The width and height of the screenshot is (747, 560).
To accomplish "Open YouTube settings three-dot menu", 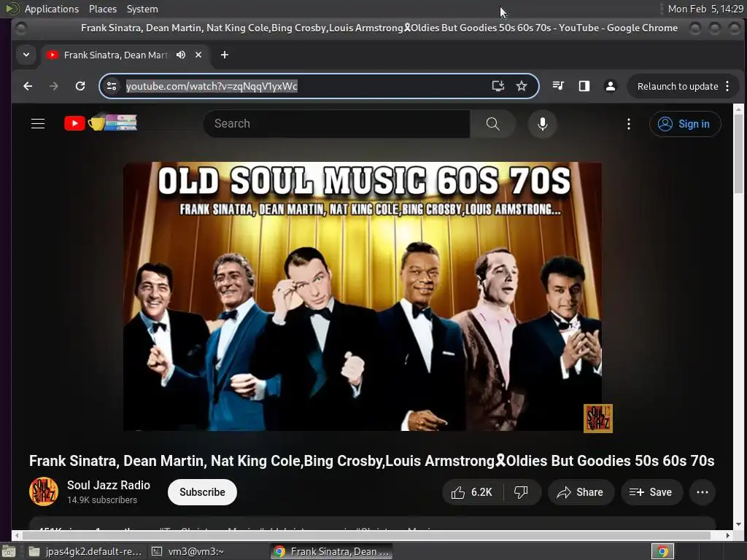I will [x=628, y=124].
